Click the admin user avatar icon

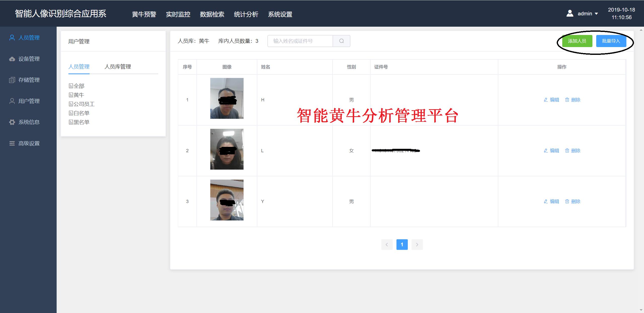(x=570, y=14)
